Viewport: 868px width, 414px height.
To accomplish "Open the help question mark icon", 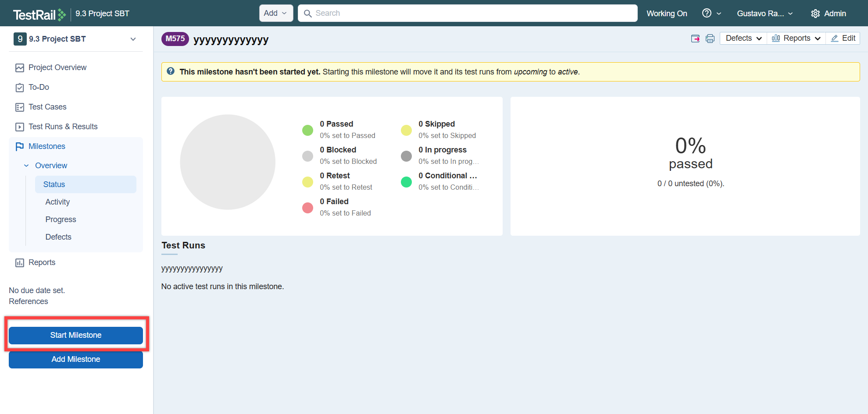I will (x=707, y=13).
